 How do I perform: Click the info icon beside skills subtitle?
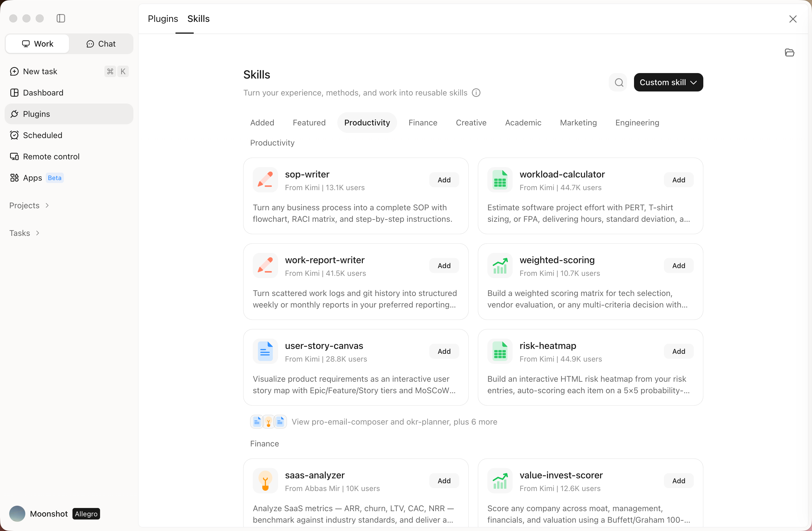(x=476, y=93)
